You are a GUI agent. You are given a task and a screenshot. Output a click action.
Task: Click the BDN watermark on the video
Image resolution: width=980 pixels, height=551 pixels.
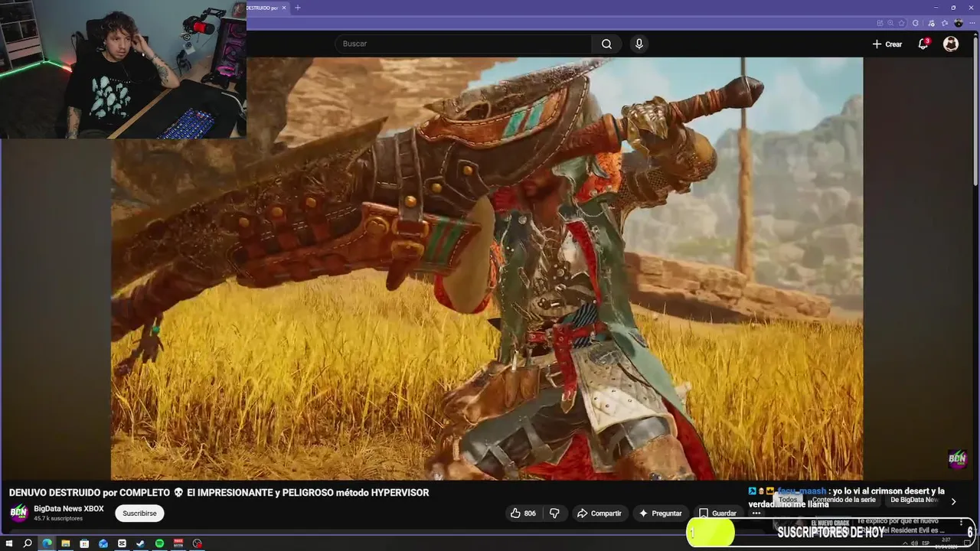point(957,459)
